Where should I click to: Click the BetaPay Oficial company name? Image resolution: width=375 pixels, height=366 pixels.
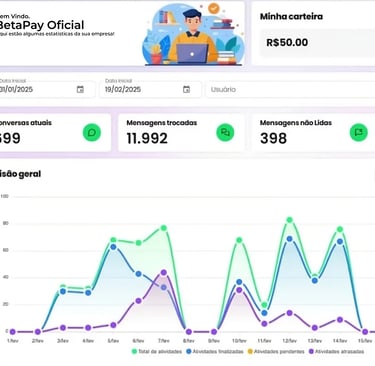click(x=41, y=25)
